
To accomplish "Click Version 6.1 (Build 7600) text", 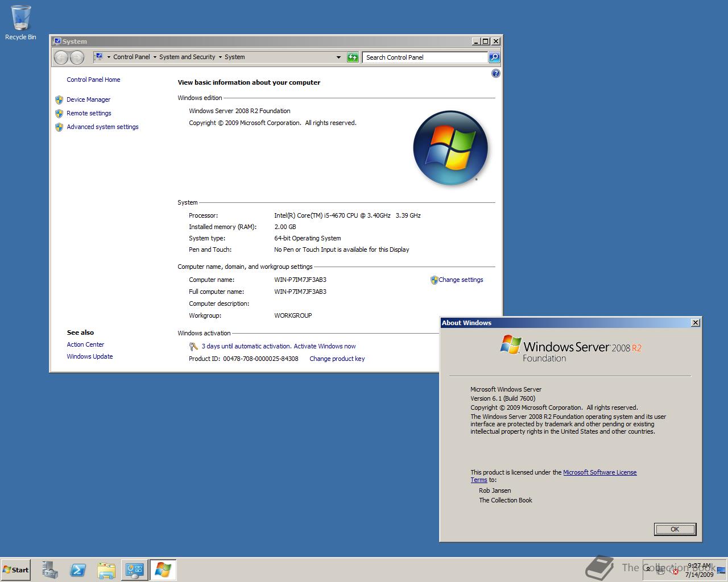I will 503,398.
